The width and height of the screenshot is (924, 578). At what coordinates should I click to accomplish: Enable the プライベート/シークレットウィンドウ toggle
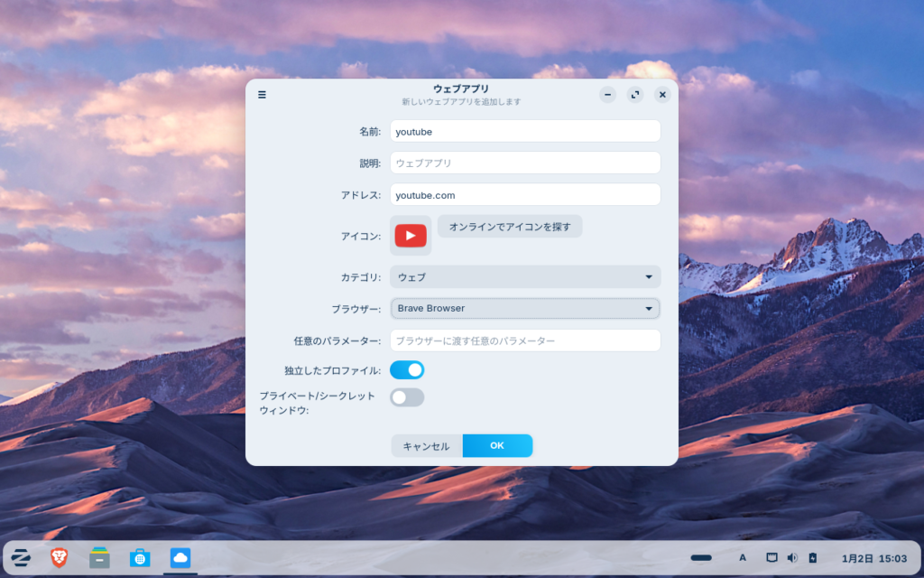pos(407,397)
